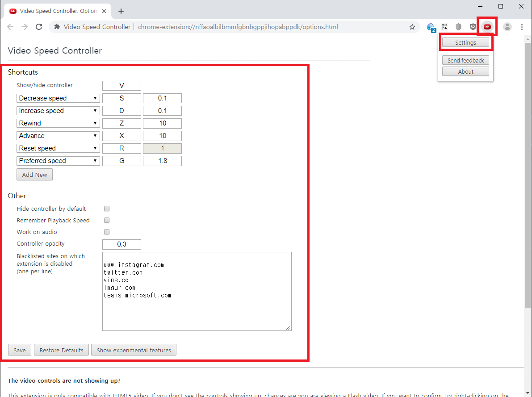
Task: Click the 'Shortcuts' section heading
Action: [x=23, y=72]
